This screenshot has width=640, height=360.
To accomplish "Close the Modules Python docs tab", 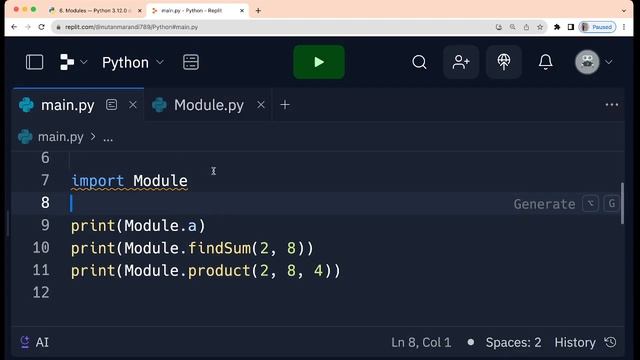I will [x=140, y=11].
